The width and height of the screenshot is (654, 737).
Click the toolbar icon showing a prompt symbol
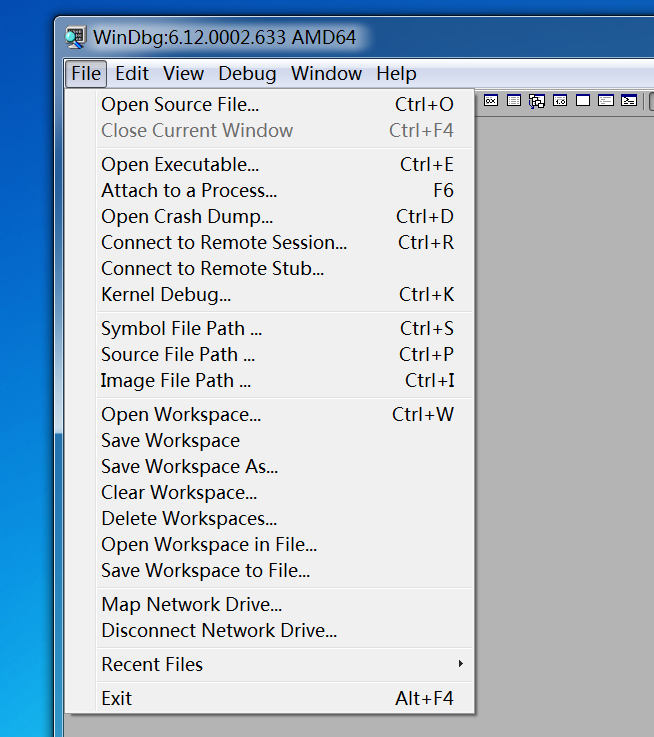click(x=629, y=101)
